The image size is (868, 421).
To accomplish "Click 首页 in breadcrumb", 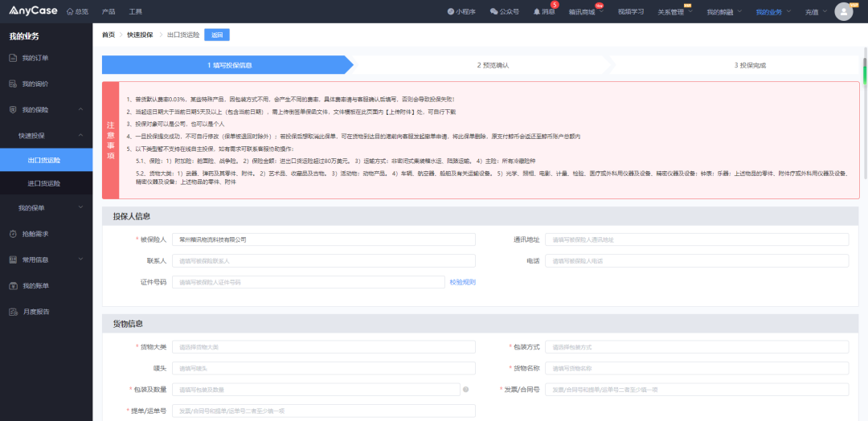I will [108, 35].
